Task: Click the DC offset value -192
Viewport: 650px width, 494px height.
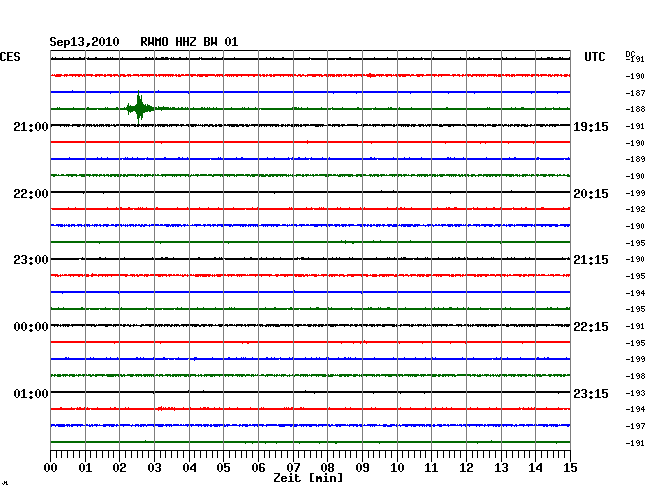Action: click(x=635, y=209)
